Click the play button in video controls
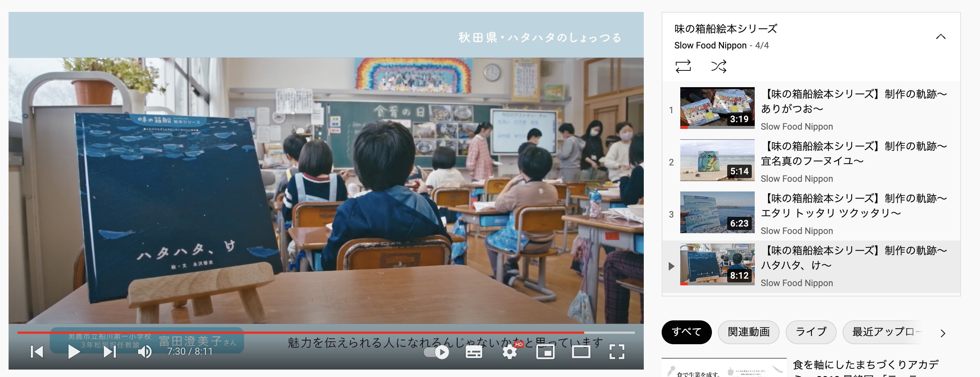 pos(74,352)
